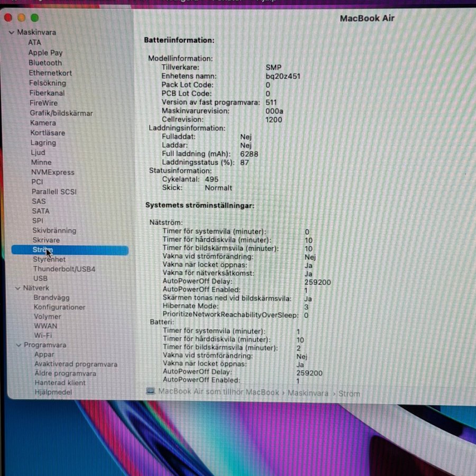Viewport: 476px width, 476px height.
Task: Open the Apple Pay hardware entry
Action: (x=45, y=52)
